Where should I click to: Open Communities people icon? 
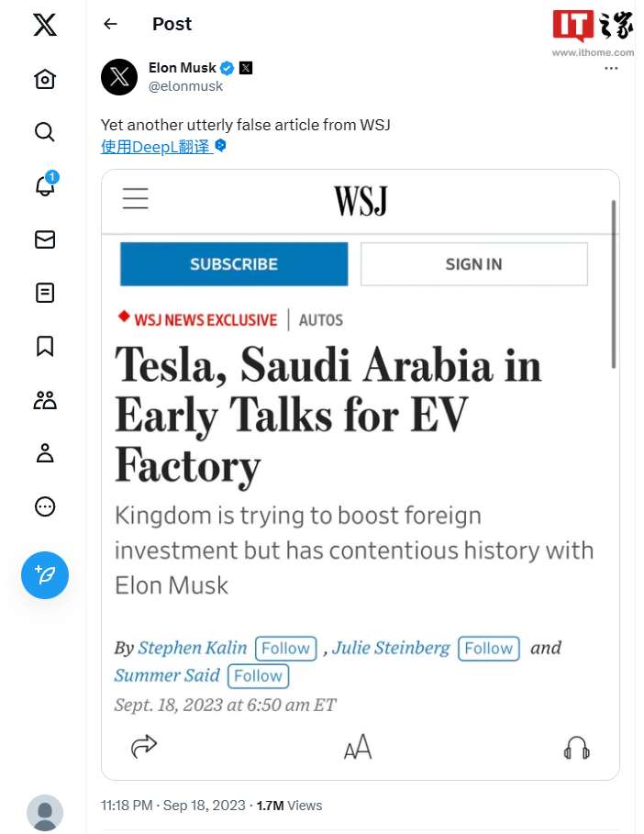44,399
